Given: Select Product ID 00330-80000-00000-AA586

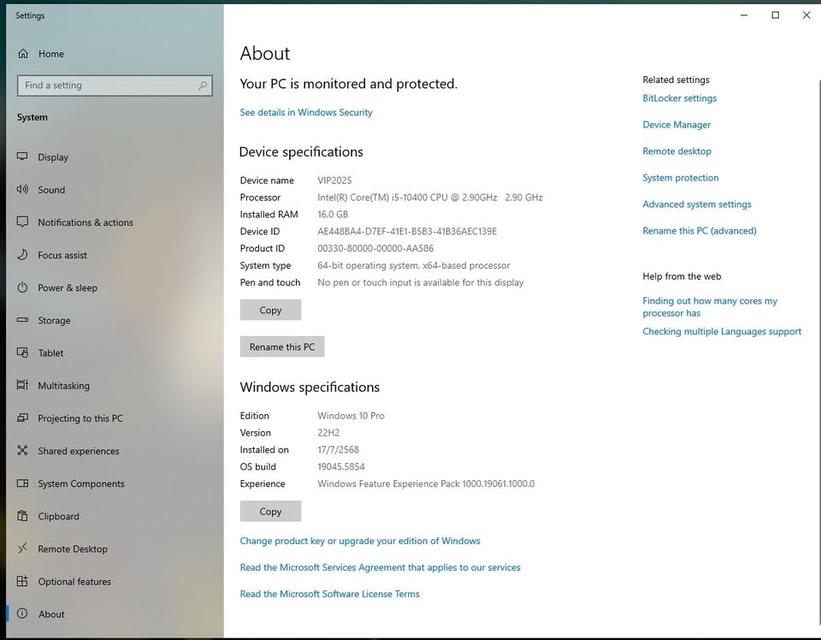Looking at the screenshot, I should (375, 248).
